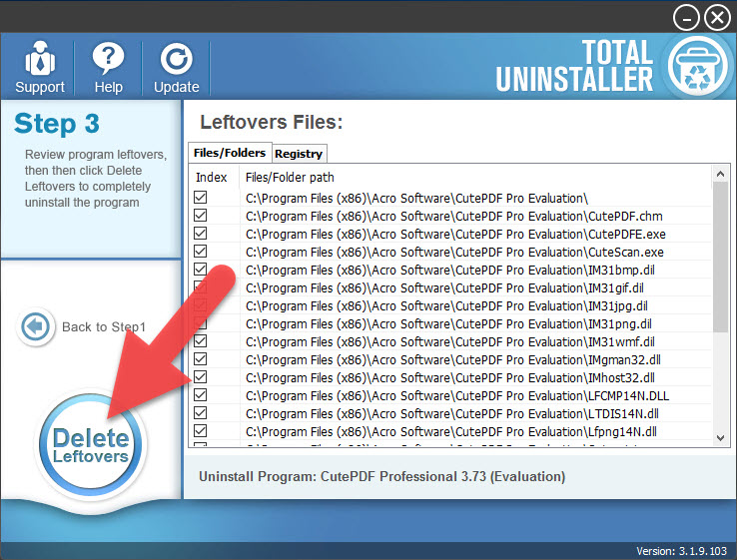Screen dimensions: 737x560
Task: Select the IM31png.dil path row
Action: [x=448, y=324]
